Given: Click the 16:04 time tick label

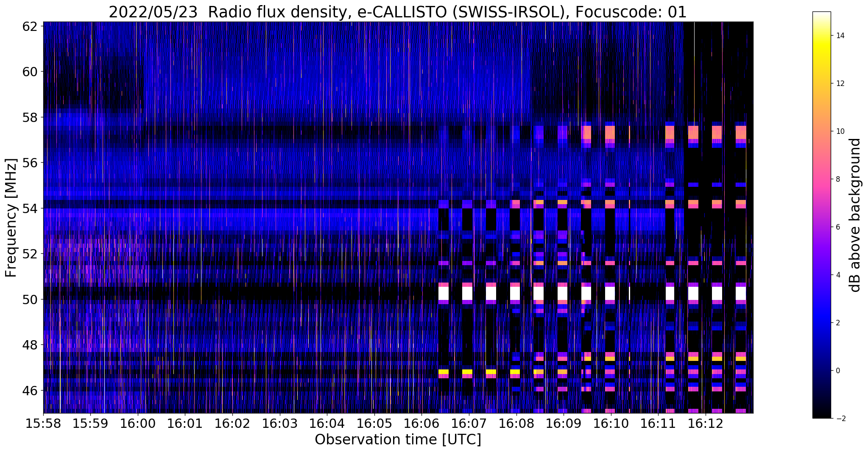Looking at the screenshot, I should coord(327,424).
